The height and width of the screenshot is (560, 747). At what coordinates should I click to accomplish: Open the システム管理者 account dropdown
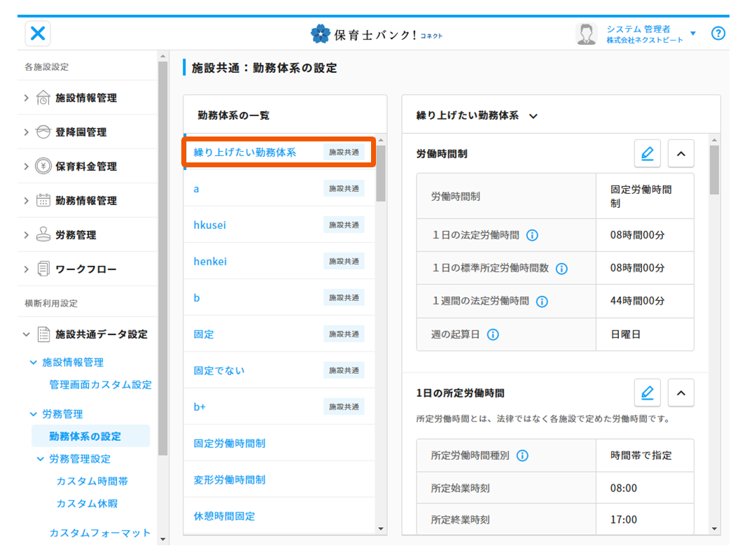coord(692,34)
